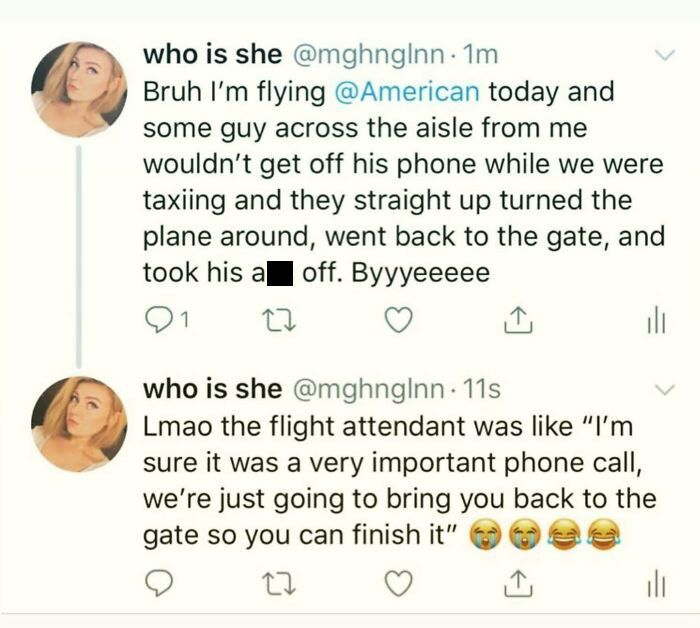
Task: Expand the second tweet's options chevron
Action: 665,389
